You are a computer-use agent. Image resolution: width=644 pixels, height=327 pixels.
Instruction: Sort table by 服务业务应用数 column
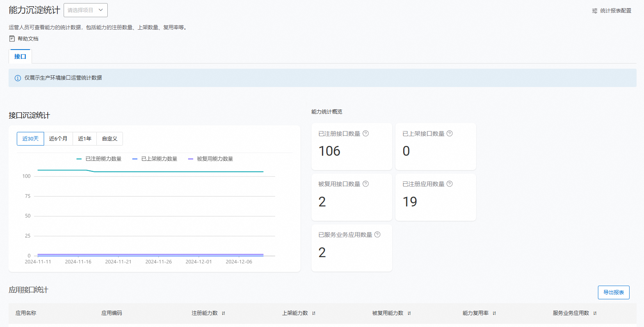[595, 313]
